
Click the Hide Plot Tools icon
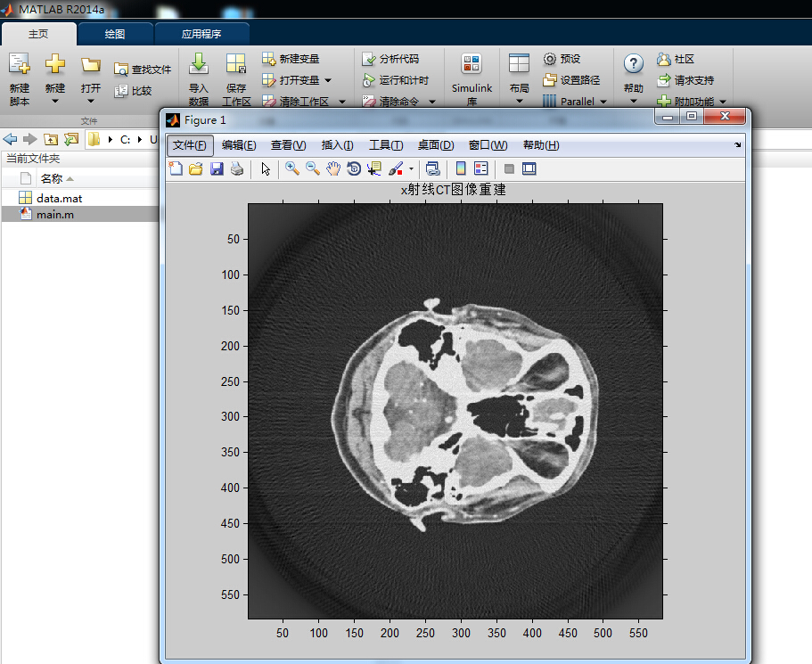pos(509,168)
